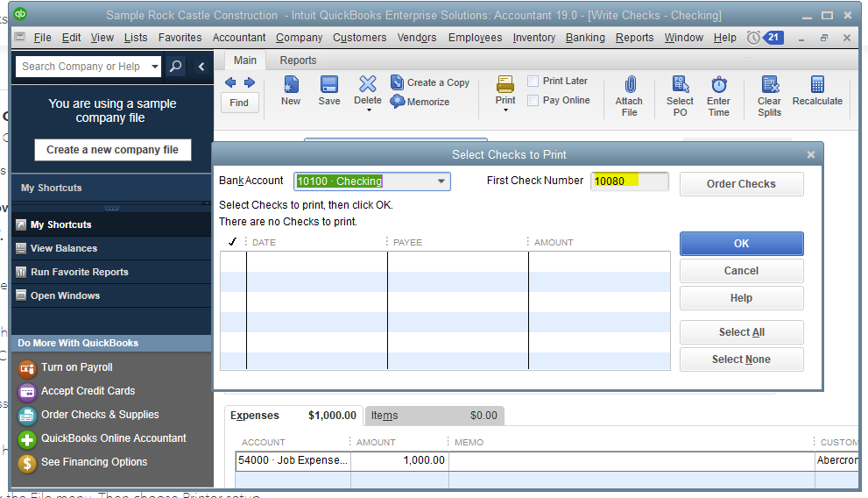Open the File menu
This screenshot has height=498, width=868.
tap(43, 38)
